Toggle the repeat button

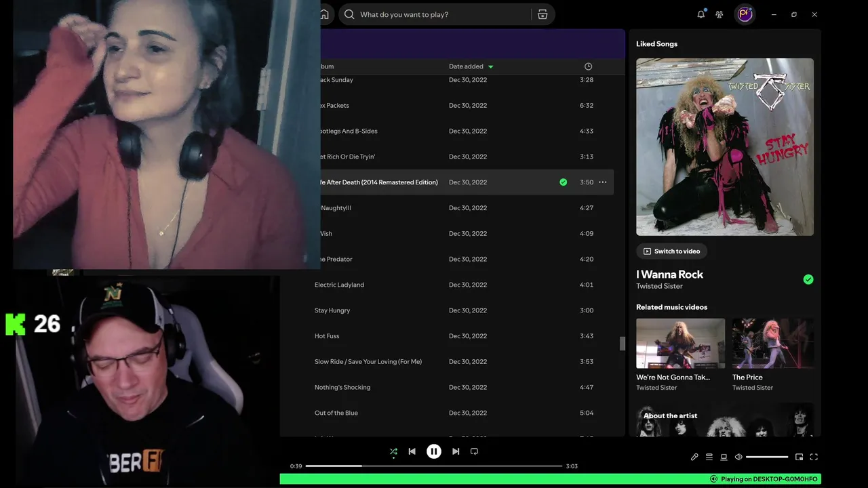point(474,451)
